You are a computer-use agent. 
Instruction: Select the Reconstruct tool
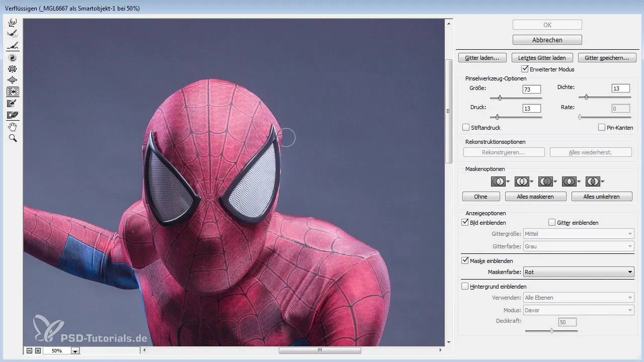tap(13, 34)
